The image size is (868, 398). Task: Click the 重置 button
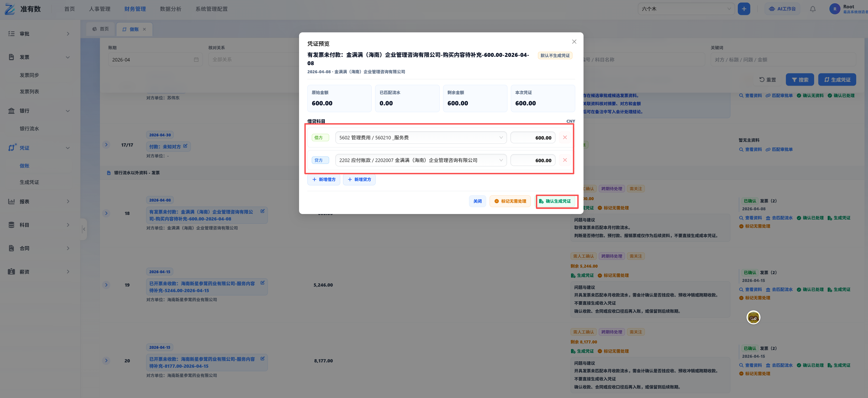coord(767,80)
